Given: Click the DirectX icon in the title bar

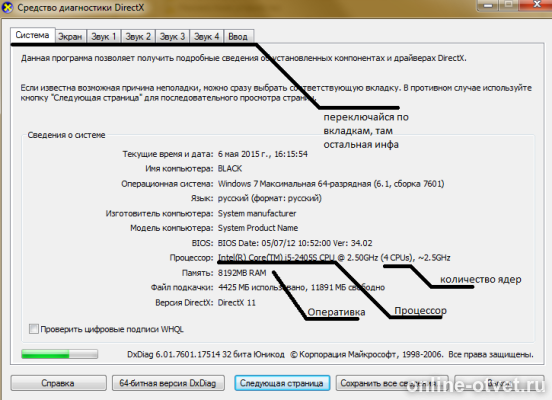Looking at the screenshot, I should click(7, 7).
